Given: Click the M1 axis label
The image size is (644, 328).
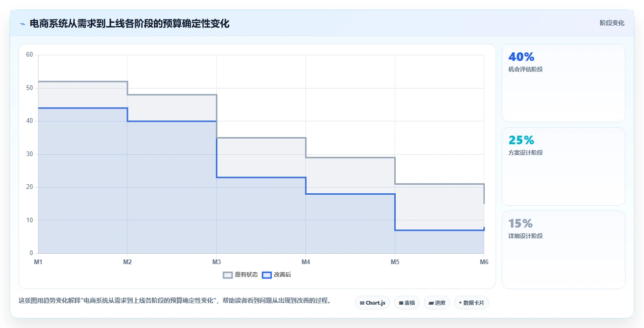Looking at the screenshot, I should click(38, 262).
